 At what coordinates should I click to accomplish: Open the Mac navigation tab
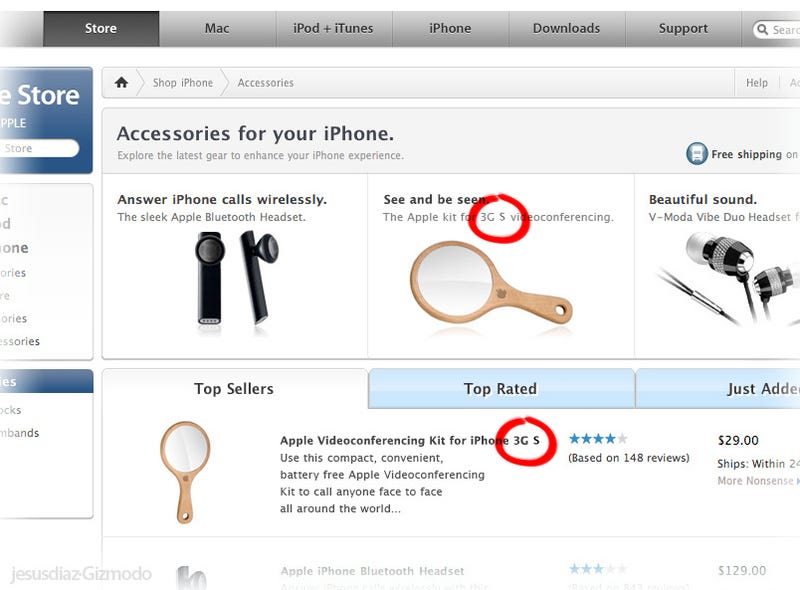[217, 29]
